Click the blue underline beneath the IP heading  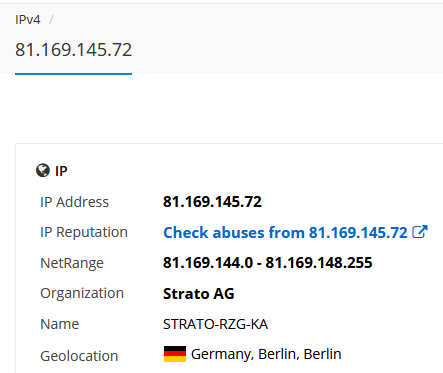pyautogui.click(x=73, y=74)
